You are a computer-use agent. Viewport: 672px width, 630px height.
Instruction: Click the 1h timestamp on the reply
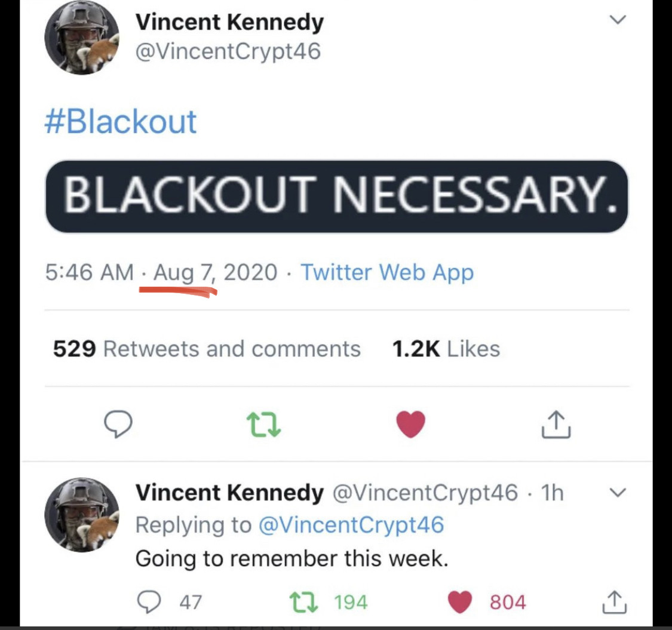(x=551, y=493)
